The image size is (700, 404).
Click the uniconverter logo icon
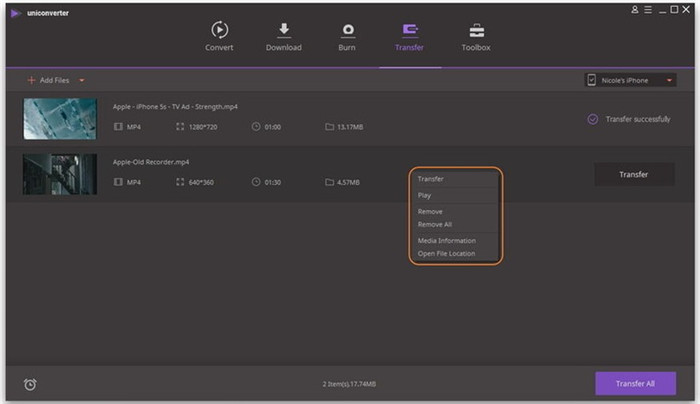pos(16,13)
